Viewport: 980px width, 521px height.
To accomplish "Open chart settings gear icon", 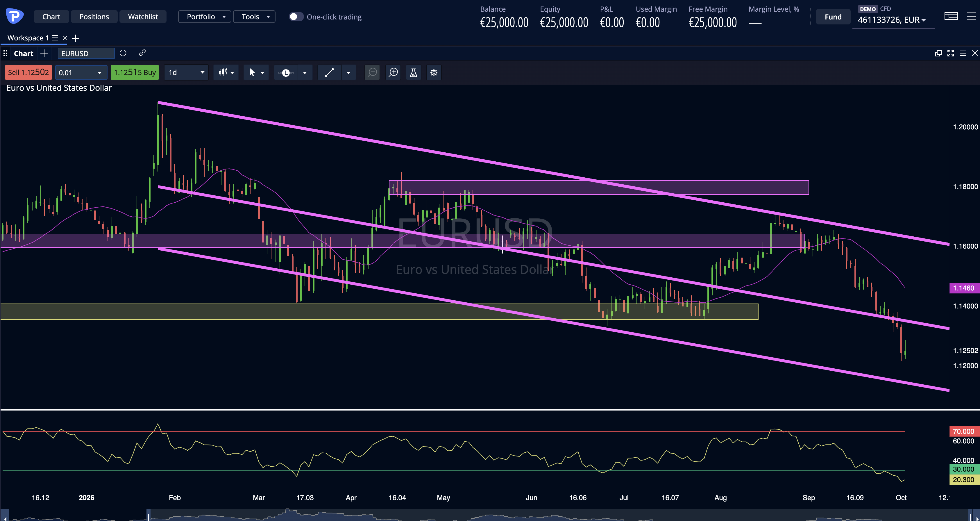I will tap(434, 72).
